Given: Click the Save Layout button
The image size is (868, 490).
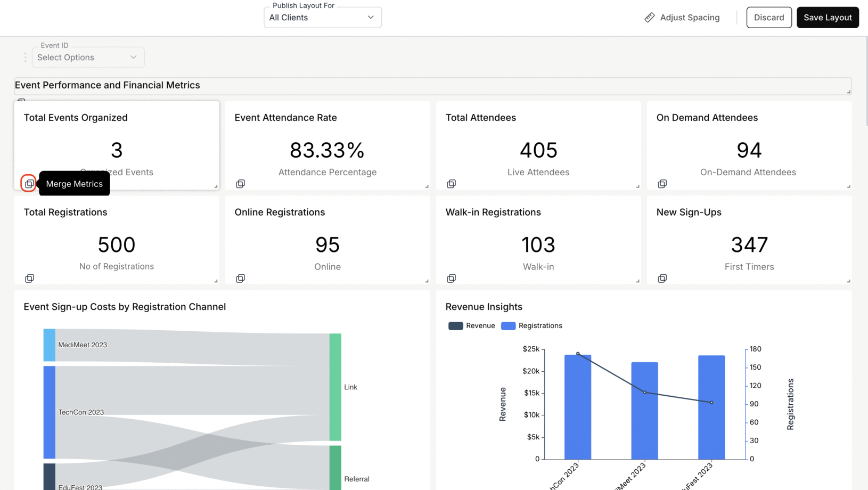Looking at the screenshot, I should [x=828, y=17].
